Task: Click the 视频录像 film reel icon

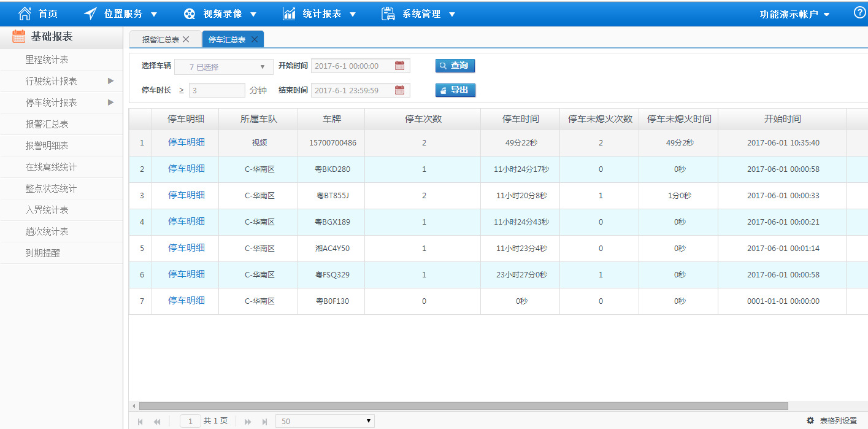Action: [190, 14]
